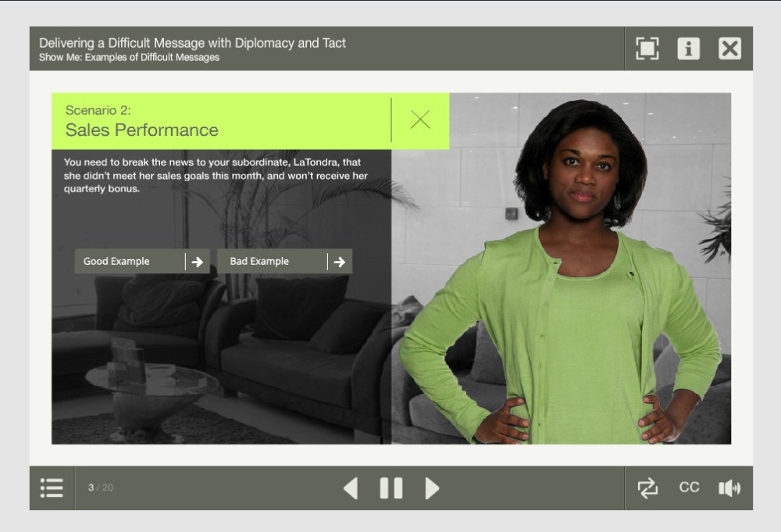The image size is (781, 532).
Task: Open the course information icon
Action: 688,48
